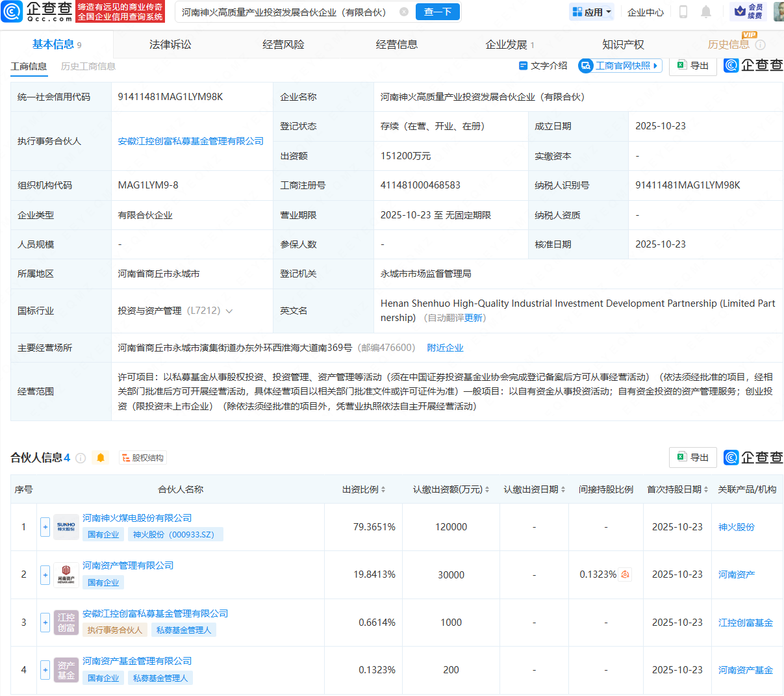Expand row for 河南神火煤电股份有限公司
Viewport: 784px width, 696px height.
click(x=45, y=527)
